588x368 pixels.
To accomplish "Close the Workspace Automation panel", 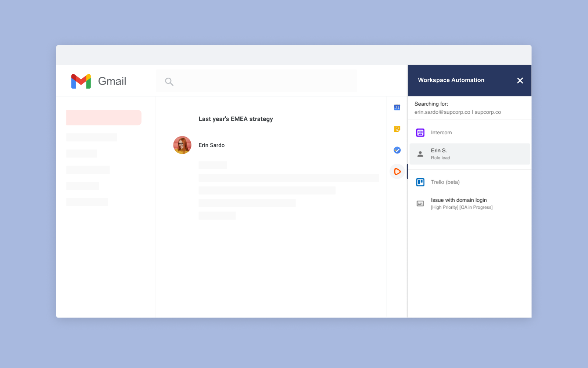I will pyautogui.click(x=520, y=81).
